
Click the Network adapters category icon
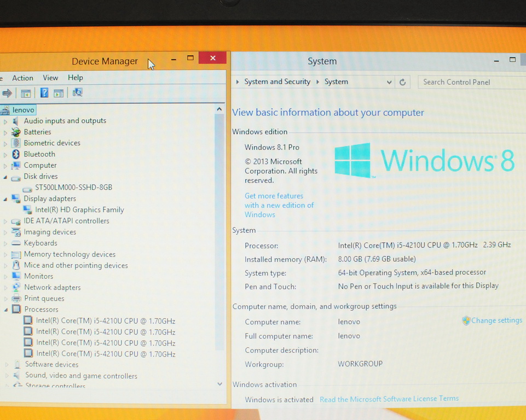coord(16,287)
